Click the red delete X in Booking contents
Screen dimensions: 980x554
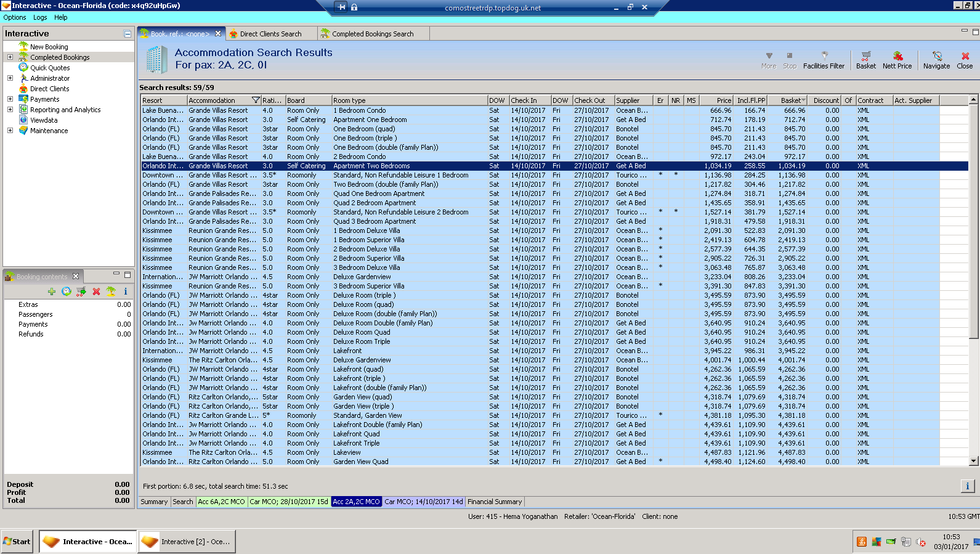[x=96, y=291]
